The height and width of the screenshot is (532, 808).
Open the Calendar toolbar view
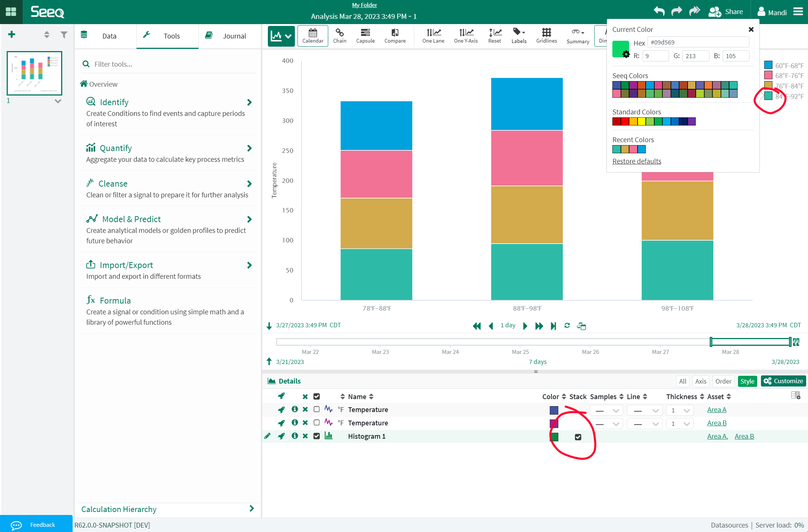313,36
